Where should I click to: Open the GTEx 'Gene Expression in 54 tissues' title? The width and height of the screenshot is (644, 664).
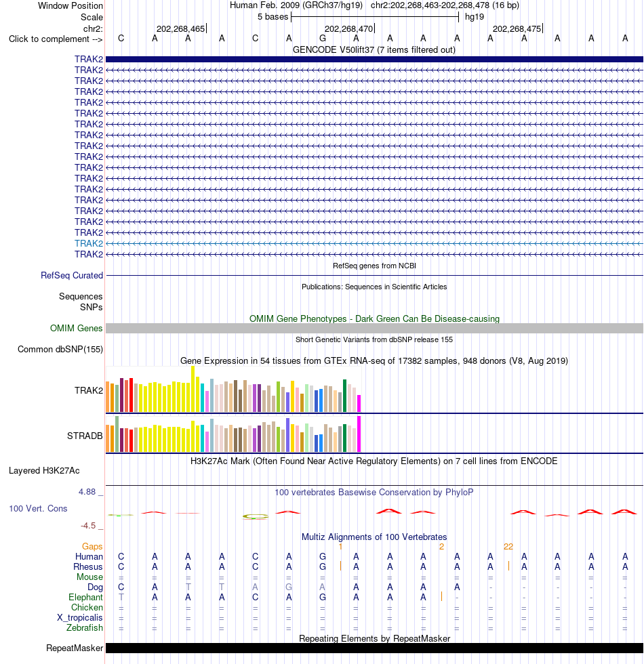pyautogui.click(x=374, y=360)
